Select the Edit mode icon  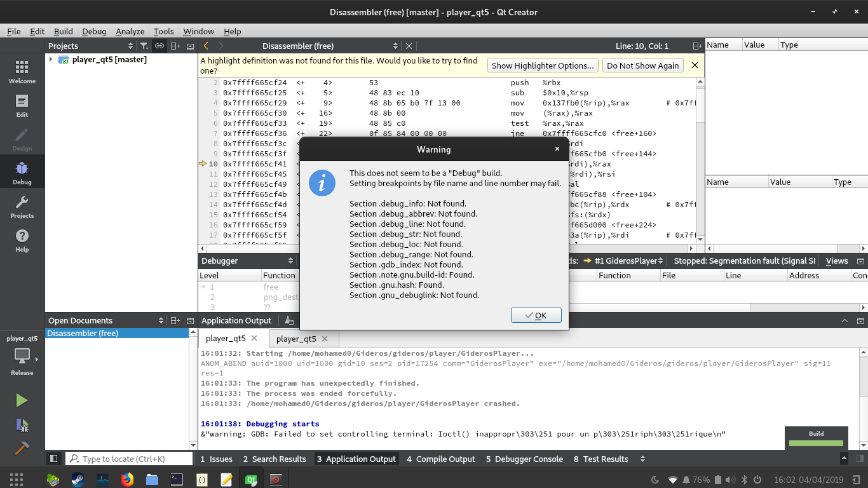coord(22,105)
